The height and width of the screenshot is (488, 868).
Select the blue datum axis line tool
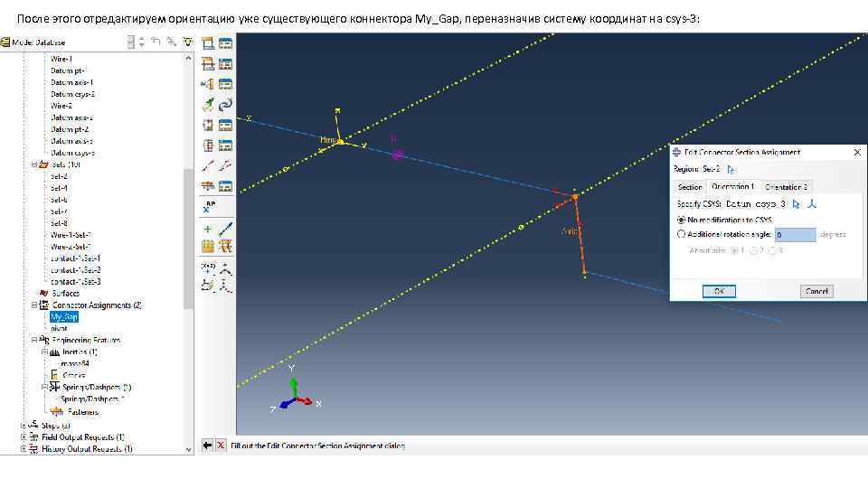point(225,229)
